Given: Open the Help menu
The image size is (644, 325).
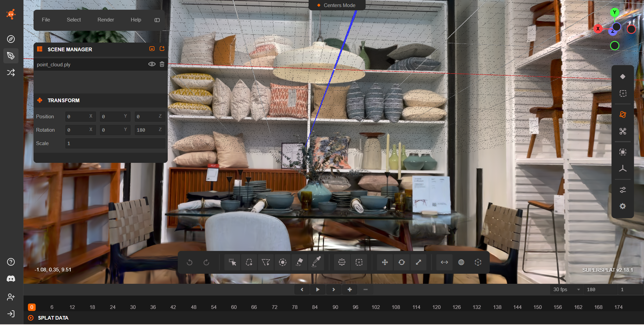Looking at the screenshot, I should (136, 20).
